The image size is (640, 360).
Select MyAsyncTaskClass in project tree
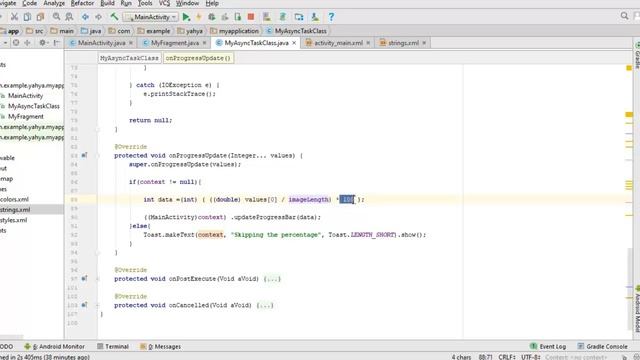click(33, 106)
